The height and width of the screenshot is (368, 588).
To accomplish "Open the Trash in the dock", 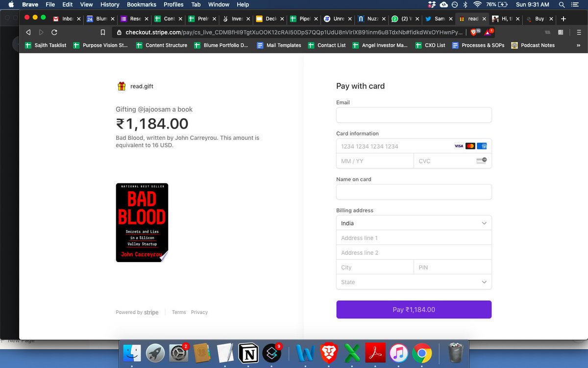I will 456,353.
